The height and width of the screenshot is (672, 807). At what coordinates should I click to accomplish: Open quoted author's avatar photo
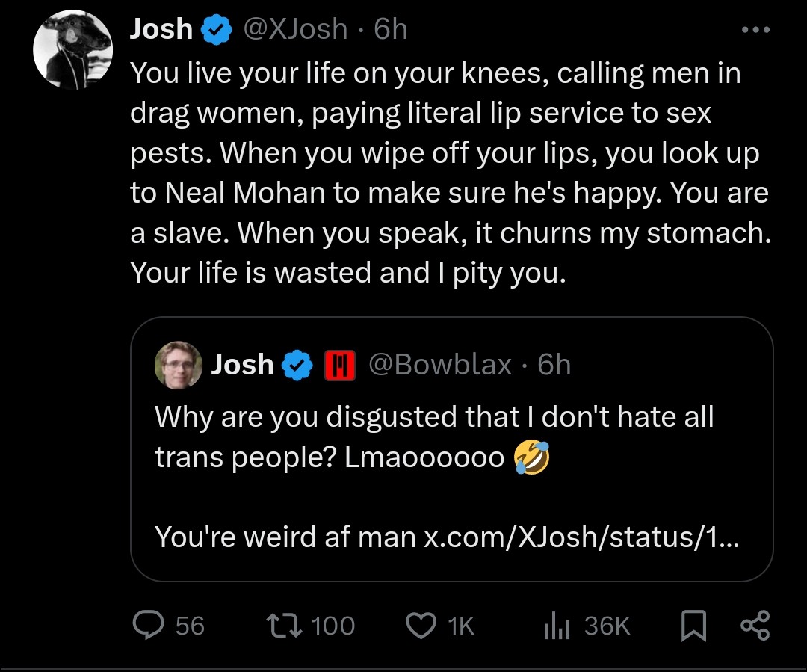179,365
